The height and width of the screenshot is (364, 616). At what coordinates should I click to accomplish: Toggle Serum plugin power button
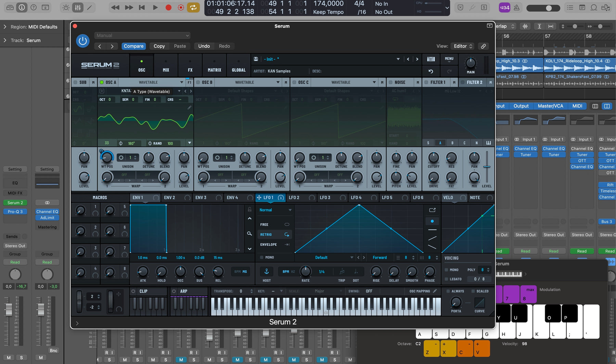point(82,41)
